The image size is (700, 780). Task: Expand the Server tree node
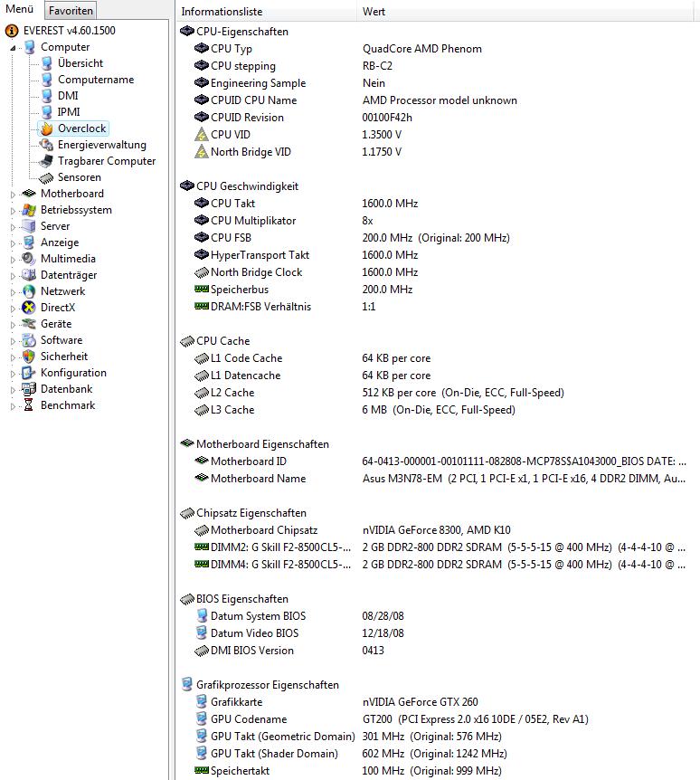(13, 227)
